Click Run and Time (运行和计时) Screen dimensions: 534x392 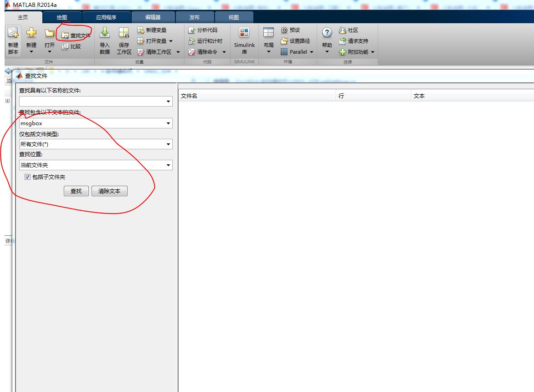coord(205,41)
